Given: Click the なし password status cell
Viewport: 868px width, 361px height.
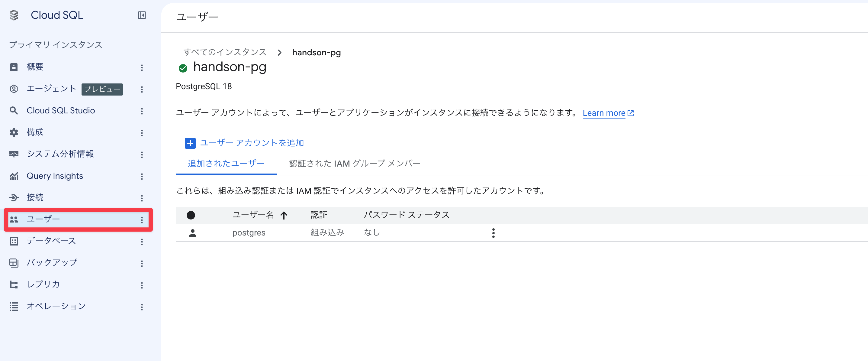Looking at the screenshot, I should tap(372, 233).
